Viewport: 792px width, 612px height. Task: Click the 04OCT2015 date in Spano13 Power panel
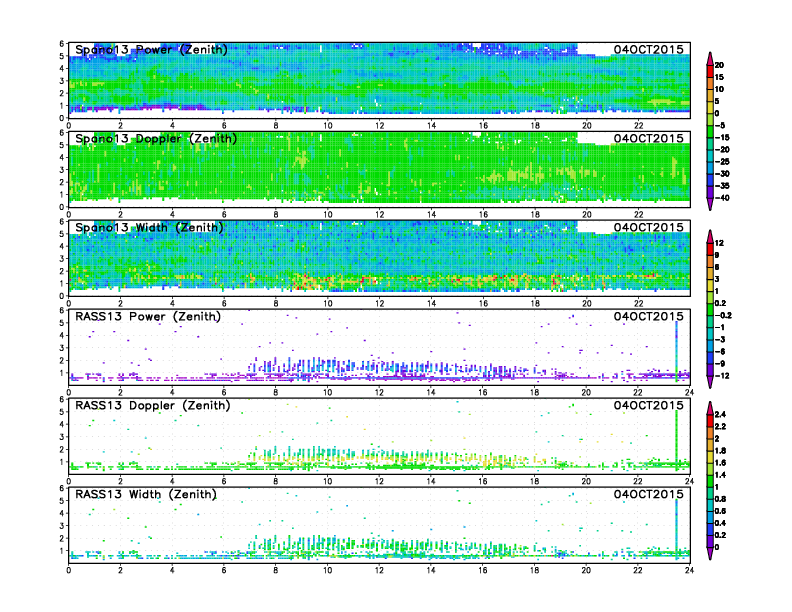pos(648,49)
